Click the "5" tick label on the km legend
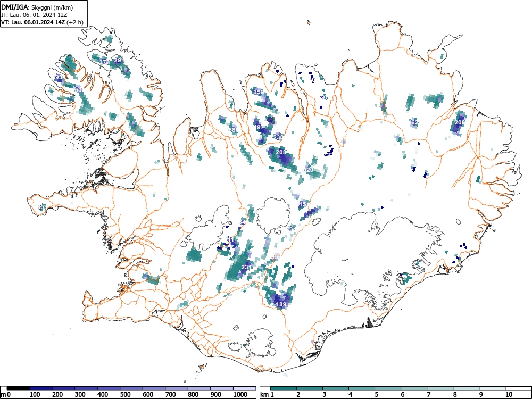532x399 pixels. coord(376,395)
